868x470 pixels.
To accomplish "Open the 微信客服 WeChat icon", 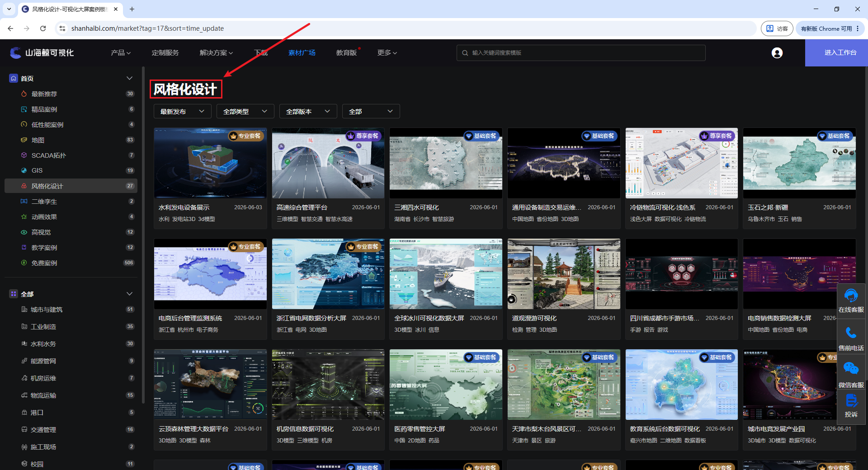I will coord(851,368).
